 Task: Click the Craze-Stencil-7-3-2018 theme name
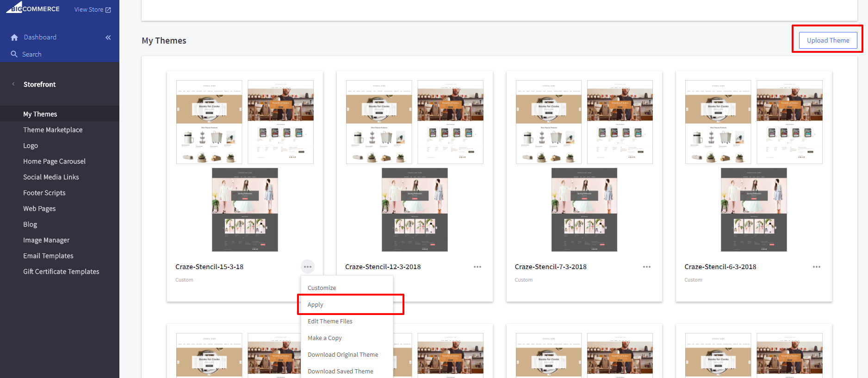tap(551, 267)
